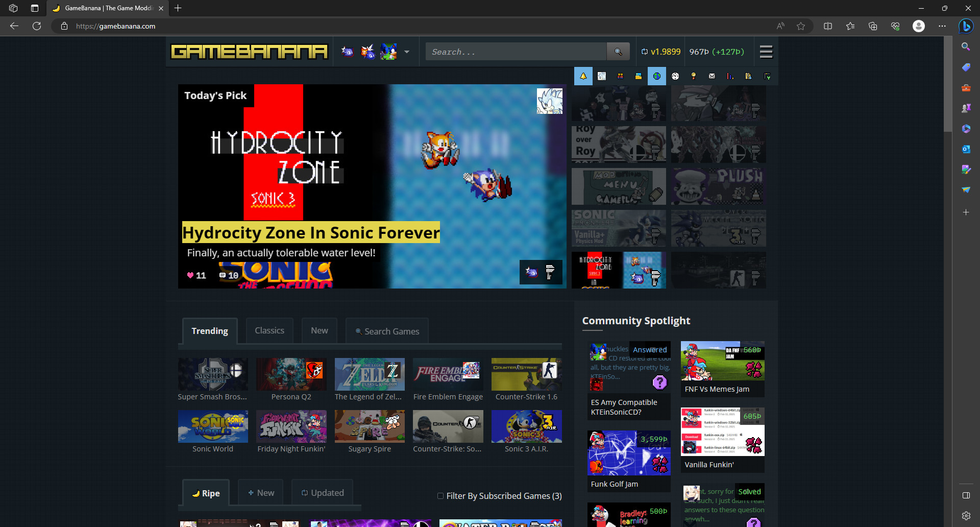Click the bar chart stats icon
Viewport: 980px width, 527px height.
(730, 76)
